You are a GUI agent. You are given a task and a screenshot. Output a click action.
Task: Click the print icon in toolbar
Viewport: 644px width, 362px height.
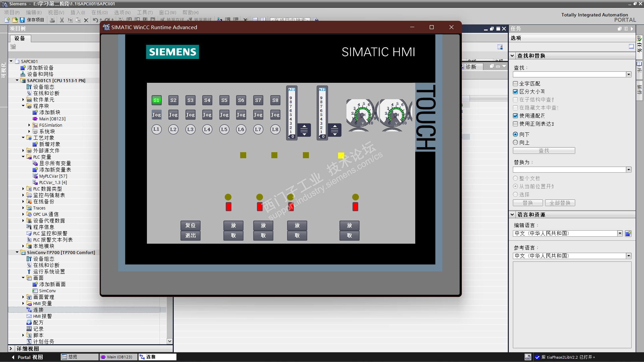[x=52, y=20]
